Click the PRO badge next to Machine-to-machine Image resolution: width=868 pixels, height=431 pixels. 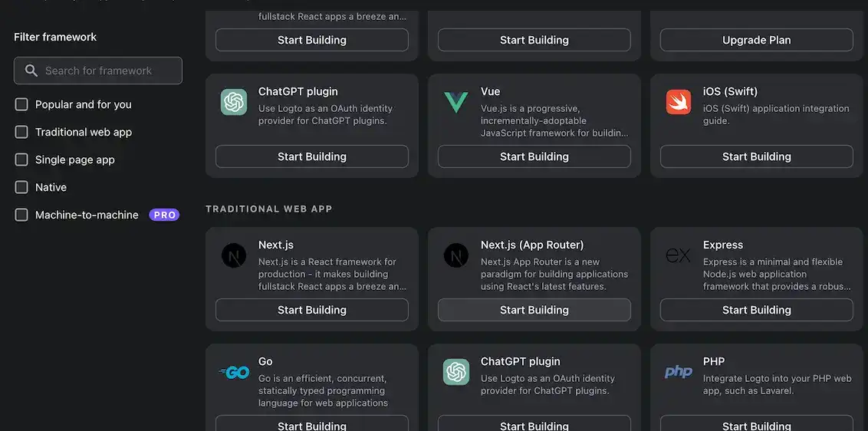coord(164,215)
